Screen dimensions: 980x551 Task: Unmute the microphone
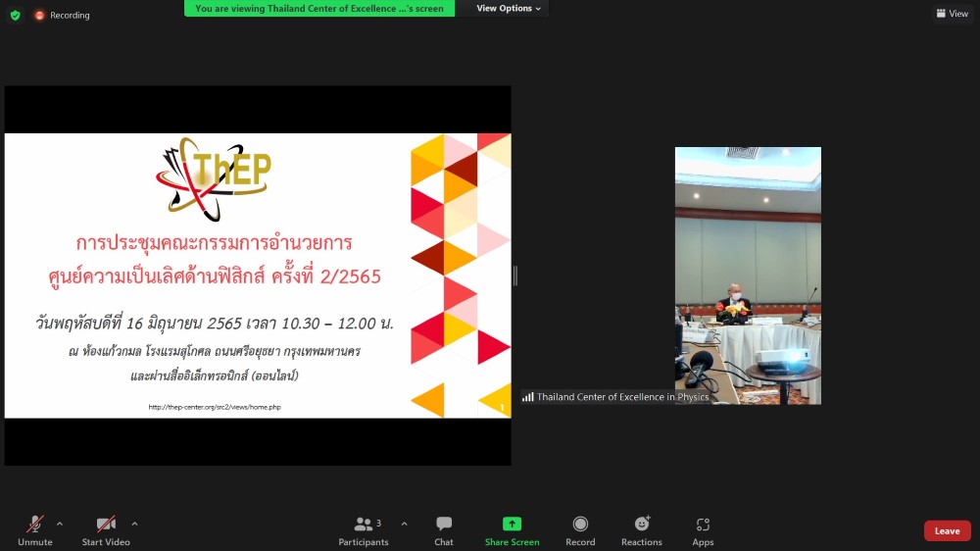click(34, 525)
